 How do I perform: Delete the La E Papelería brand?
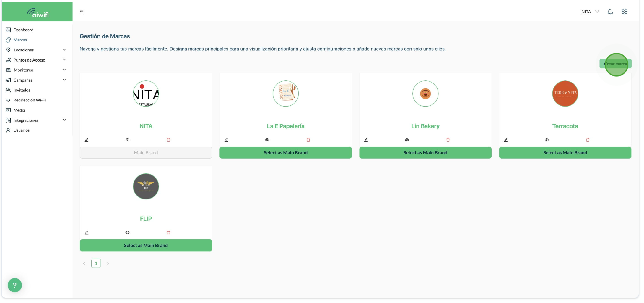pyautogui.click(x=308, y=140)
